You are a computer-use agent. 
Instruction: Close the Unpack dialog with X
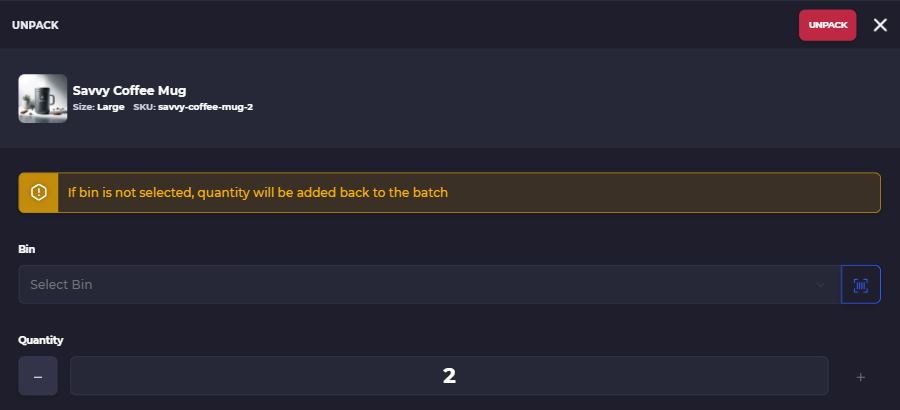(880, 25)
